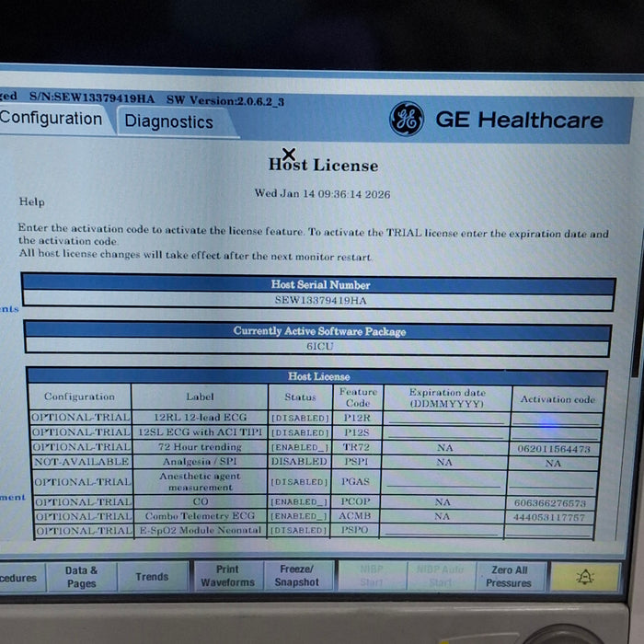Click SW Version:2.0.6.2_3 in header
The width and height of the screenshot is (644, 644).
coord(225,100)
